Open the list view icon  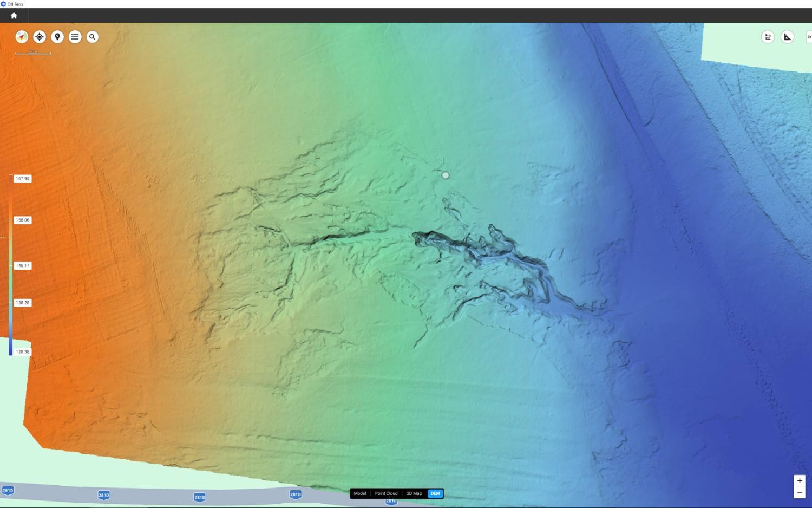(75, 37)
